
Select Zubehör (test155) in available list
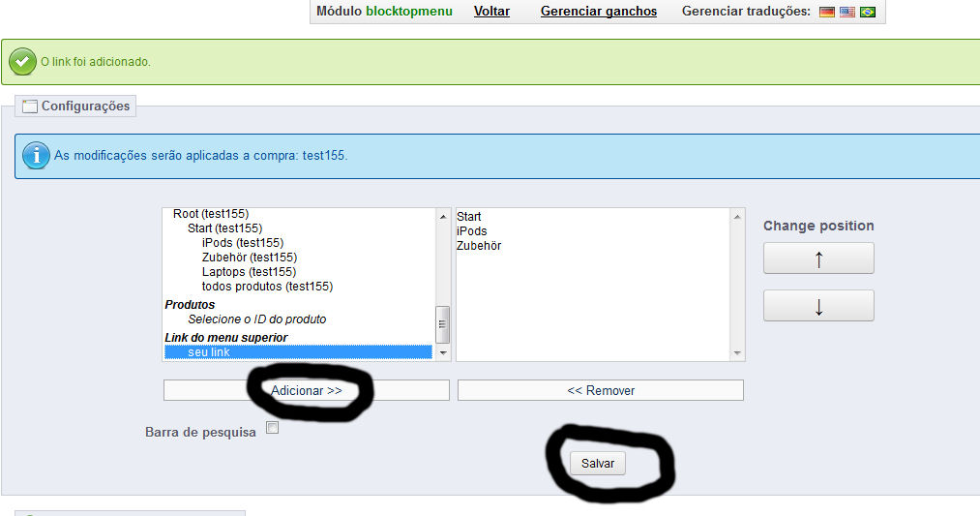click(250, 258)
